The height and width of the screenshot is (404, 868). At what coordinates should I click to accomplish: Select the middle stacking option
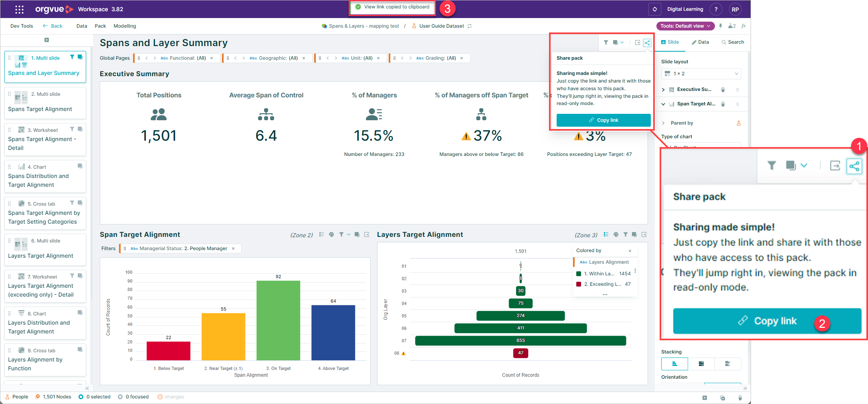pyautogui.click(x=701, y=364)
